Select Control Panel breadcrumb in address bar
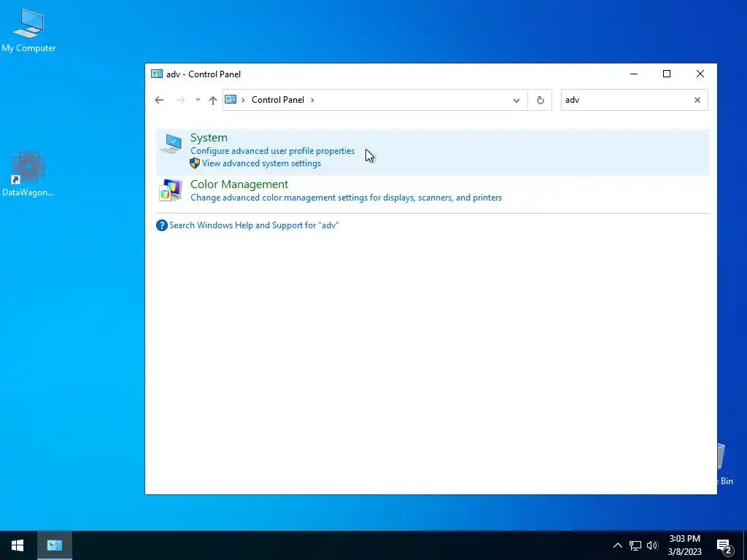Screen dimensions: 747x560 278,100
